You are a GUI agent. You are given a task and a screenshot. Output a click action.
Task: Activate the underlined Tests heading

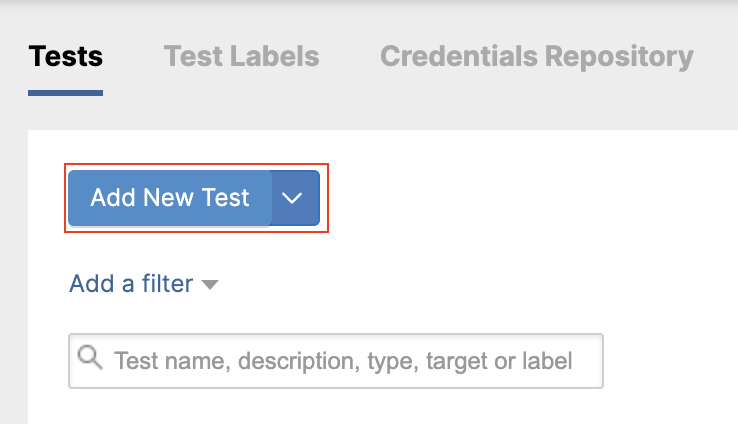65,56
